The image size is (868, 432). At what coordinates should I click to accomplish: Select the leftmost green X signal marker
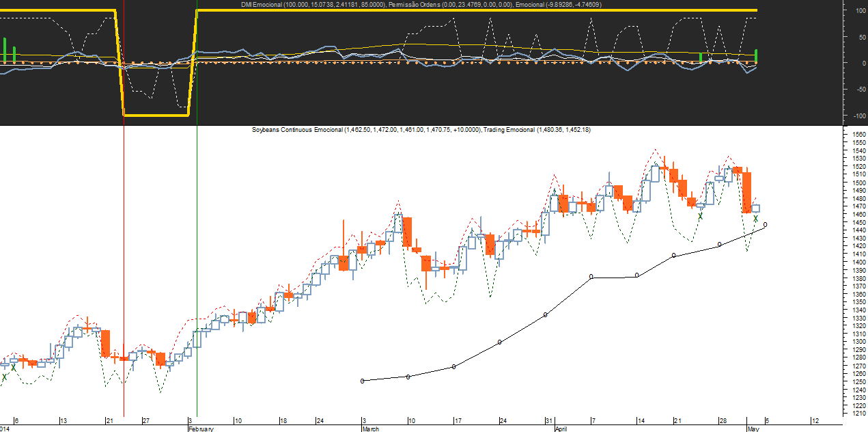click(4, 377)
